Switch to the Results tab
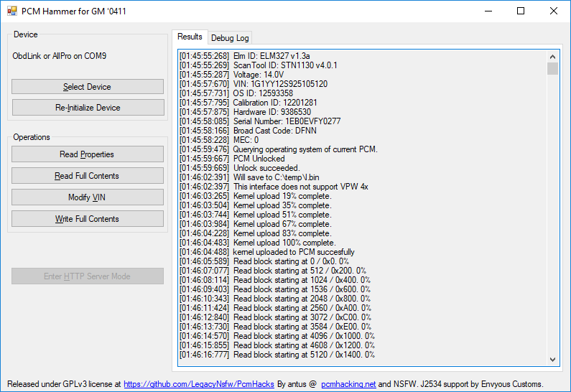Image resolution: width=571 pixels, height=392 pixels. click(x=190, y=37)
